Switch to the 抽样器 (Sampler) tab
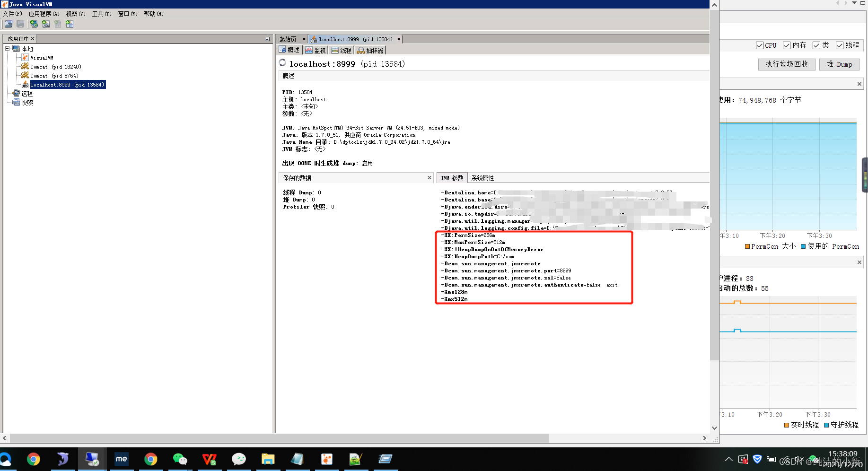 coord(370,50)
